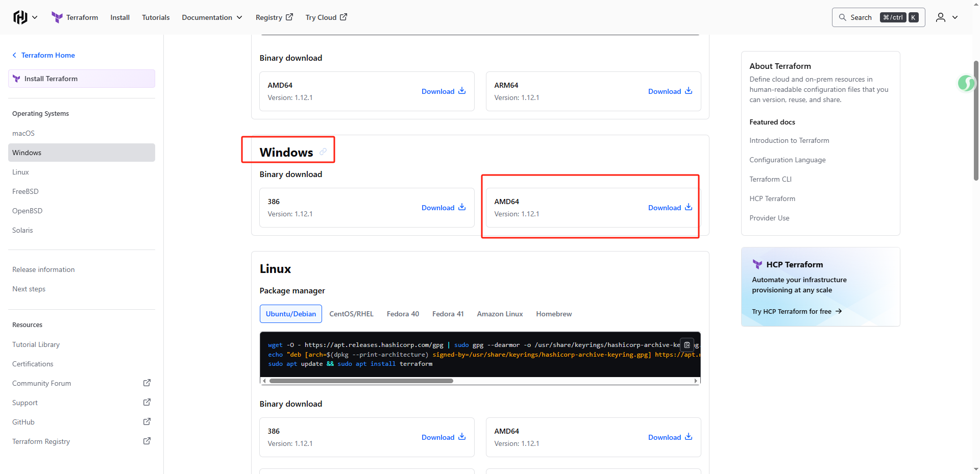Jump to Linux section in sidebar
Viewport: 980px width, 474px height.
click(x=20, y=172)
